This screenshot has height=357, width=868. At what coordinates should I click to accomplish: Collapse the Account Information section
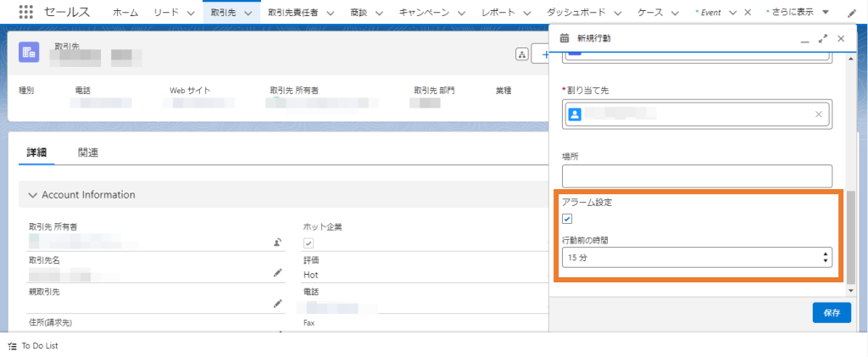coord(33,195)
